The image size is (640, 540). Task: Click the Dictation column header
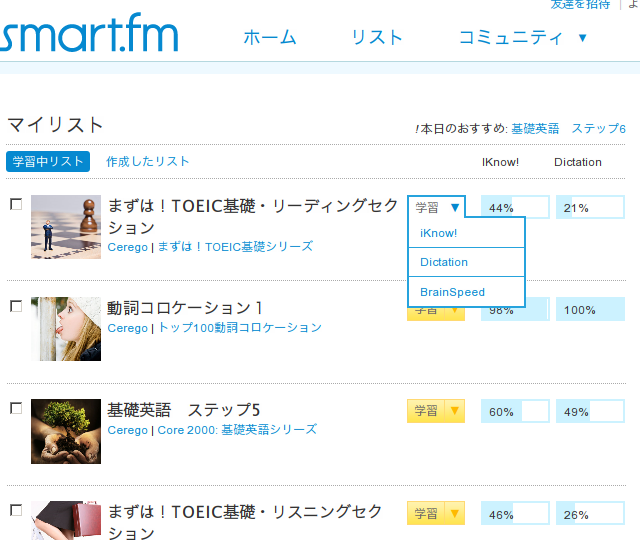[578, 162]
